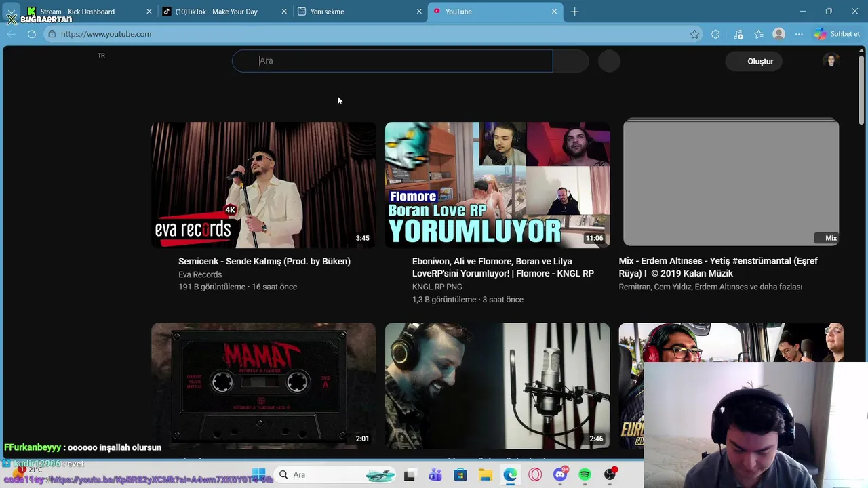Screen dimensions: 868x488
Task: Open the Flomore Boran Love RP thumbnail
Action: click(x=497, y=185)
